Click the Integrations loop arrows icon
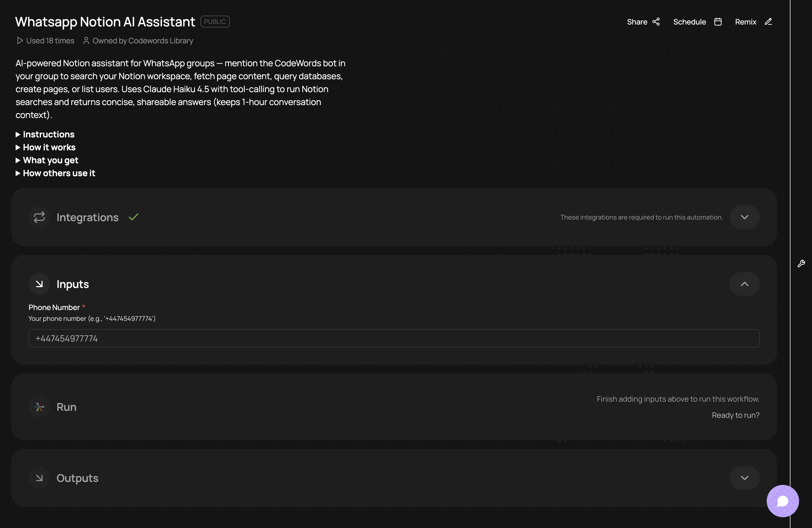Image resolution: width=812 pixels, height=528 pixels. tap(39, 217)
